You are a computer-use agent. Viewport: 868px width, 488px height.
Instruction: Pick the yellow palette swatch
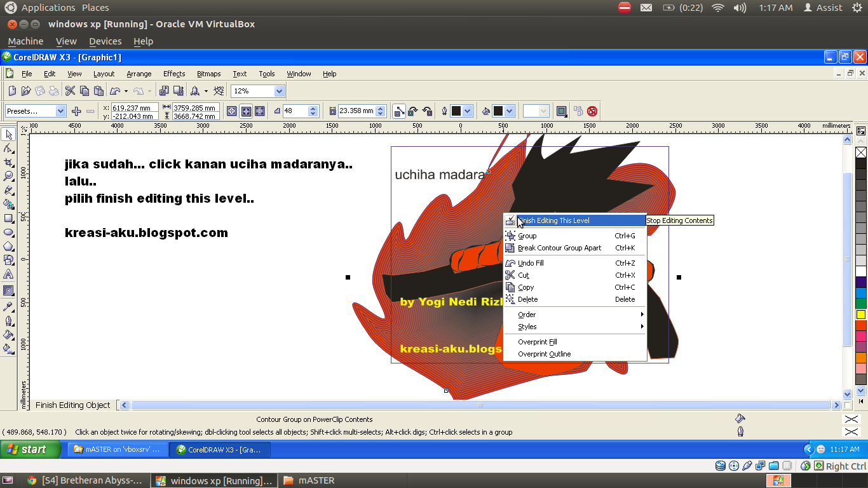[861, 315]
